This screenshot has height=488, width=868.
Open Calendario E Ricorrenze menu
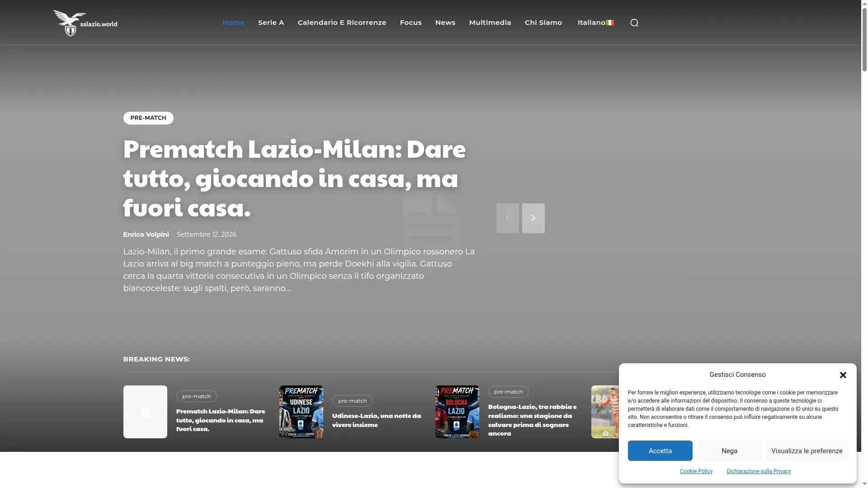coord(342,23)
